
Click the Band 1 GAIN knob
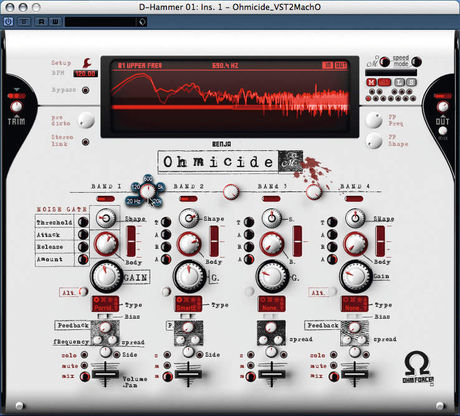point(106,276)
